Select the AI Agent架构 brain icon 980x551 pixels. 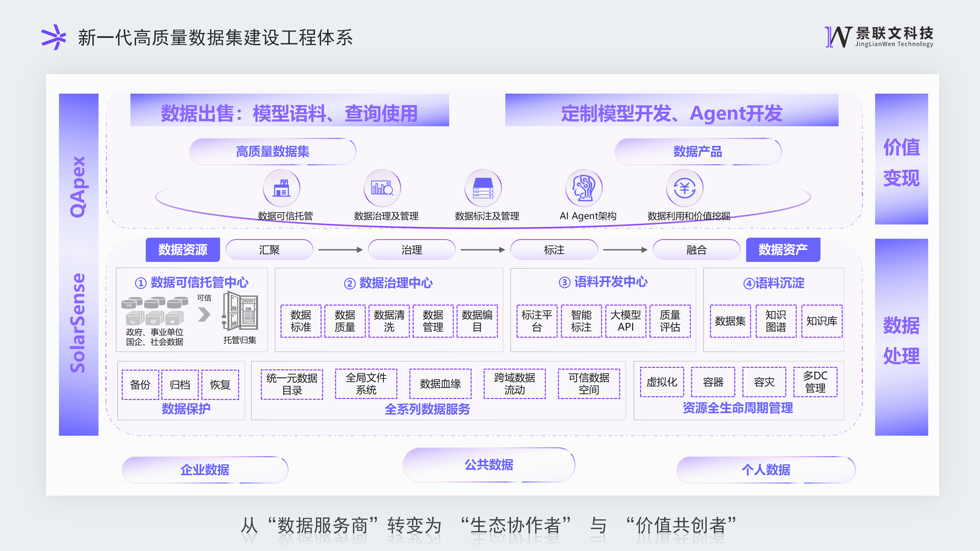coord(584,188)
